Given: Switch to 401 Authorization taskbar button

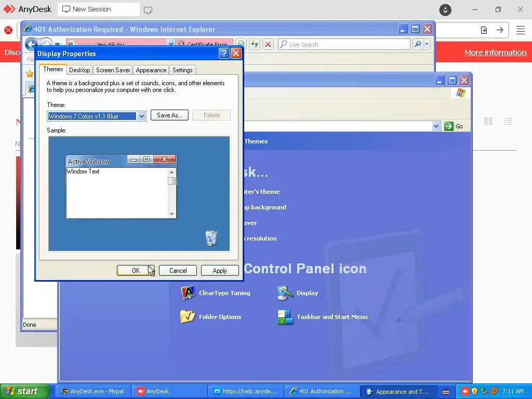Looking at the screenshot, I should point(322,391).
